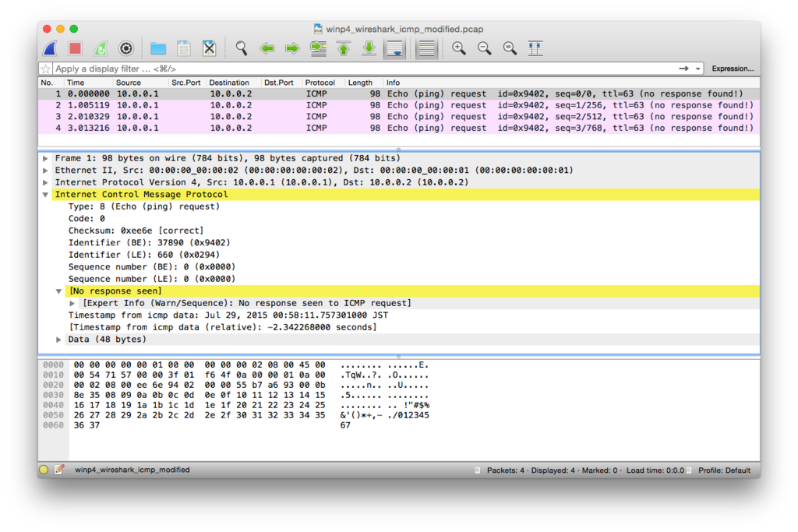Open the Expression... filter builder

(732, 68)
